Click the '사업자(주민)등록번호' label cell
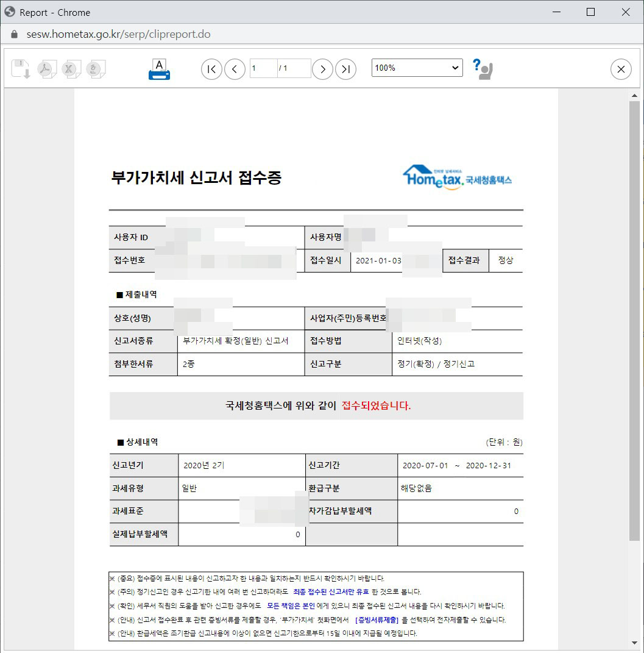 pyautogui.click(x=346, y=318)
